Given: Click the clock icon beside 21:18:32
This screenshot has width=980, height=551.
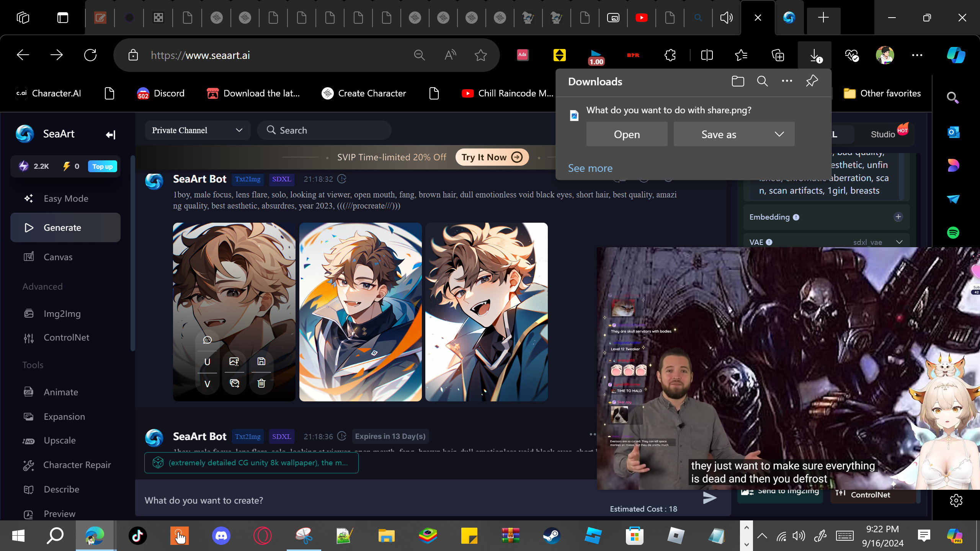Looking at the screenshot, I should pos(342,179).
